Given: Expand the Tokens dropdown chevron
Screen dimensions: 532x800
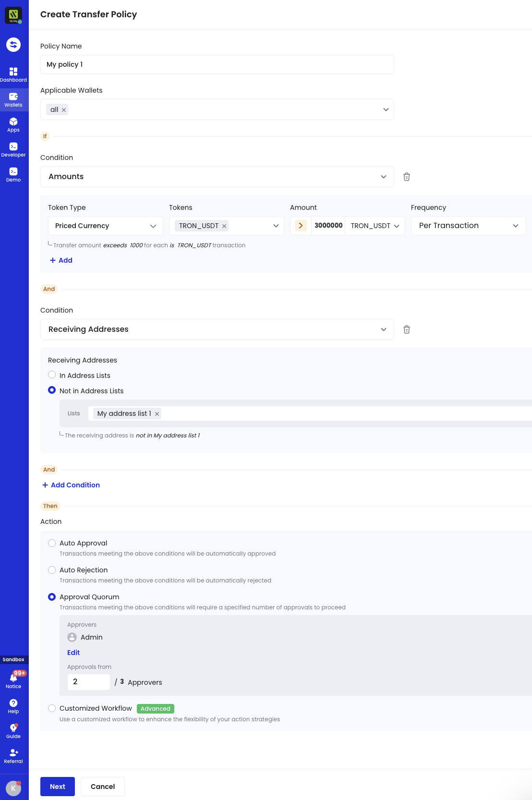Looking at the screenshot, I should coord(276,226).
